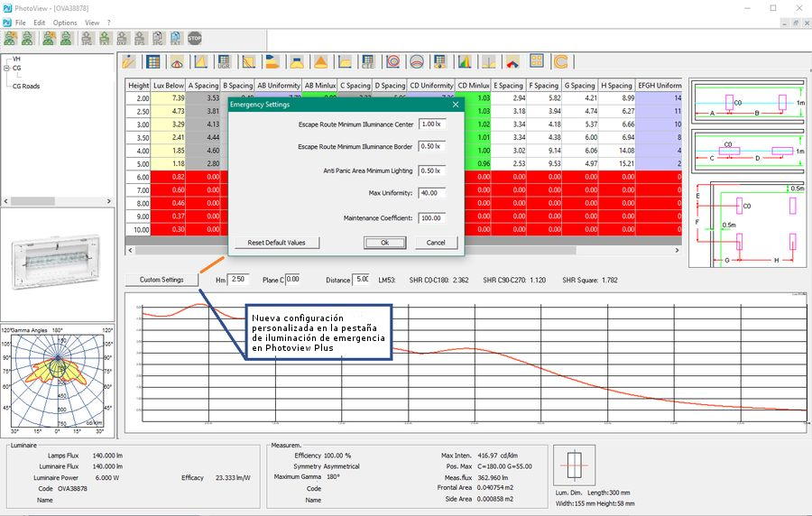Select the data table grid view icon

click(x=153, y=62)
